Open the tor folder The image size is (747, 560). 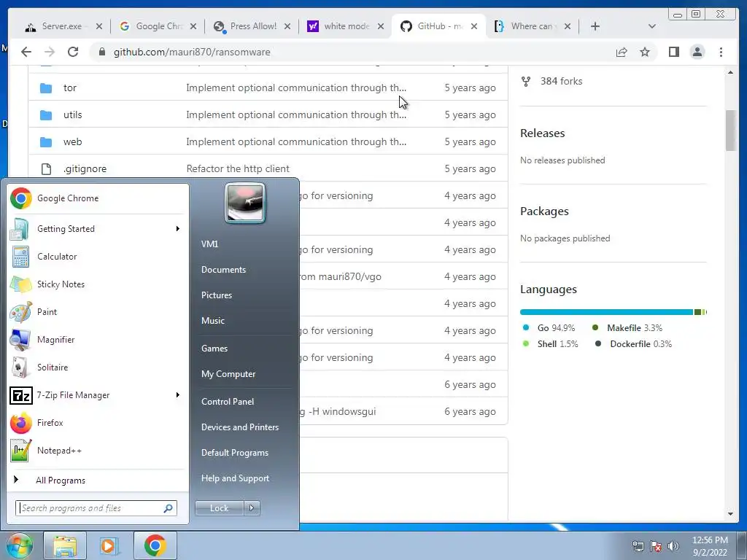coord(69,88)
